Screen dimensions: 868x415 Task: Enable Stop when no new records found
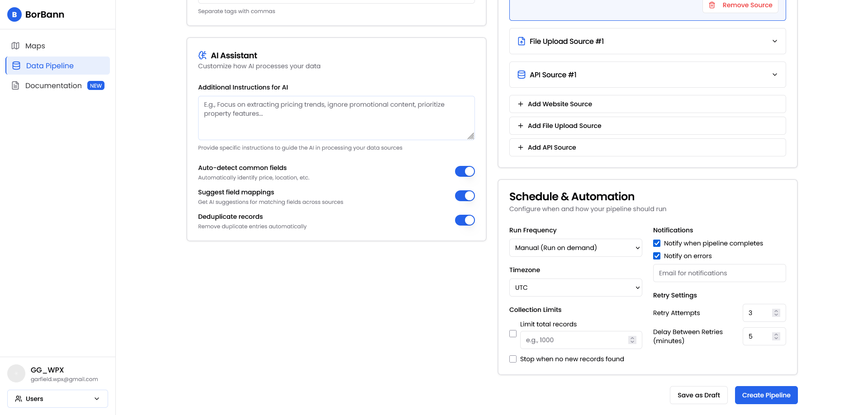point(513,359)
